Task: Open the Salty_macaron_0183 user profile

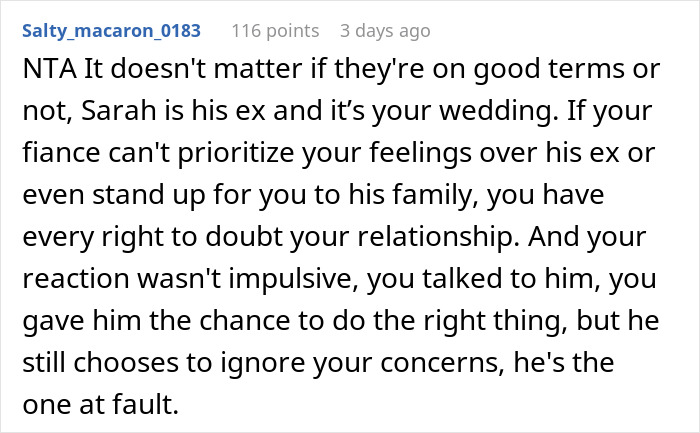Action: pos(111,31)
